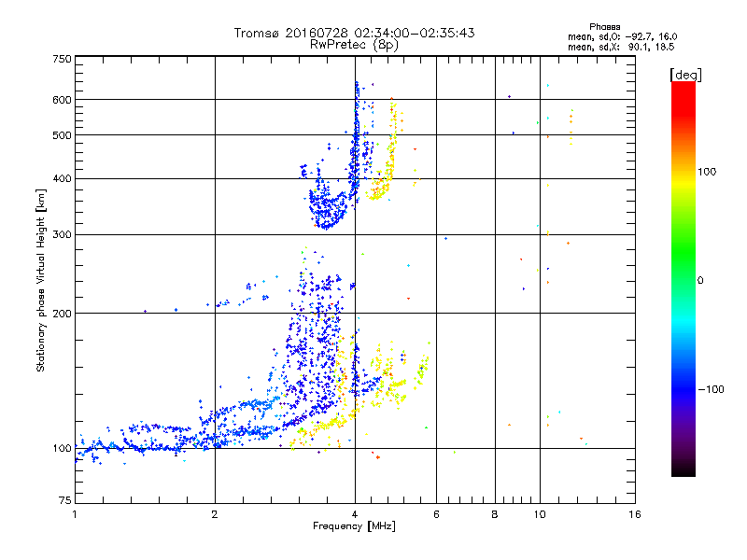The height and width of the screenshot is (560, 747).
Task: Click the x-axis '2' tick label
Action: point(215,514)
